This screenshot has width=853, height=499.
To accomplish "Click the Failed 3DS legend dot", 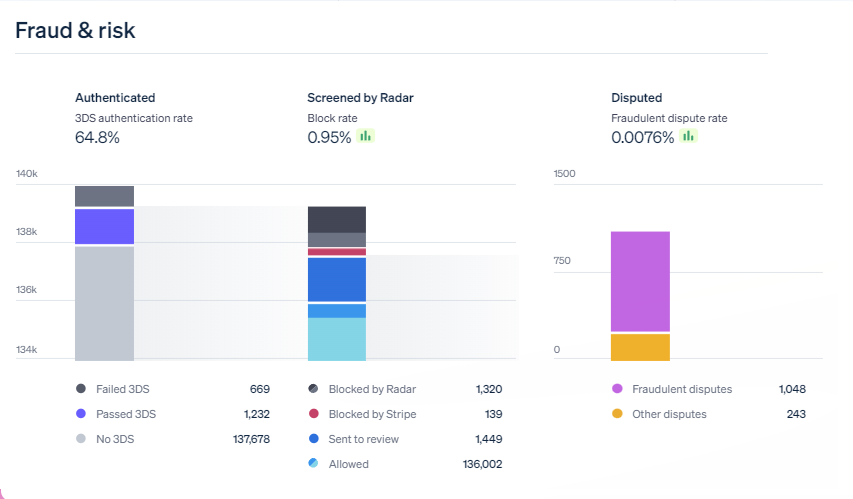I will click(81, 389).
